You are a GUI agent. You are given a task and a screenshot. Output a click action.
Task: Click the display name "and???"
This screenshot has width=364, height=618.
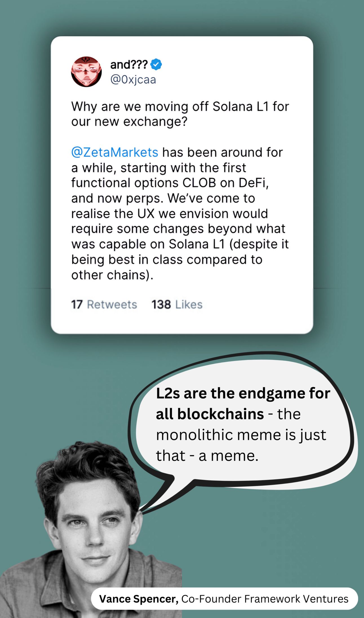(129, 65)
